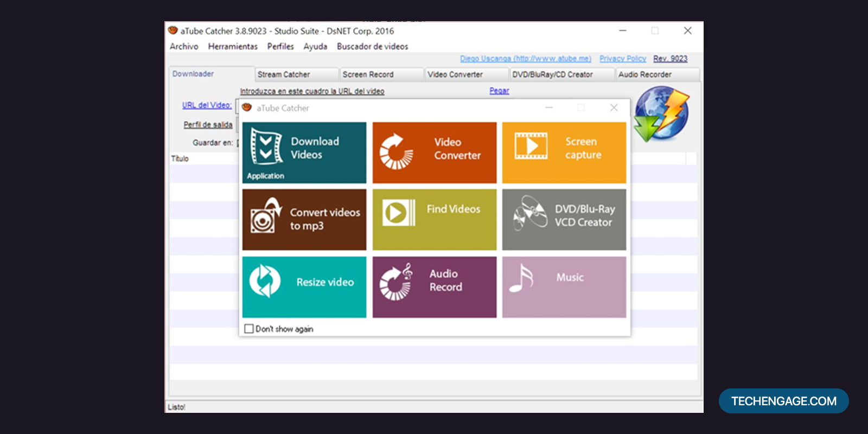
Task: Close the aTube Catcher launcher dialog
Action: (614, 107)
